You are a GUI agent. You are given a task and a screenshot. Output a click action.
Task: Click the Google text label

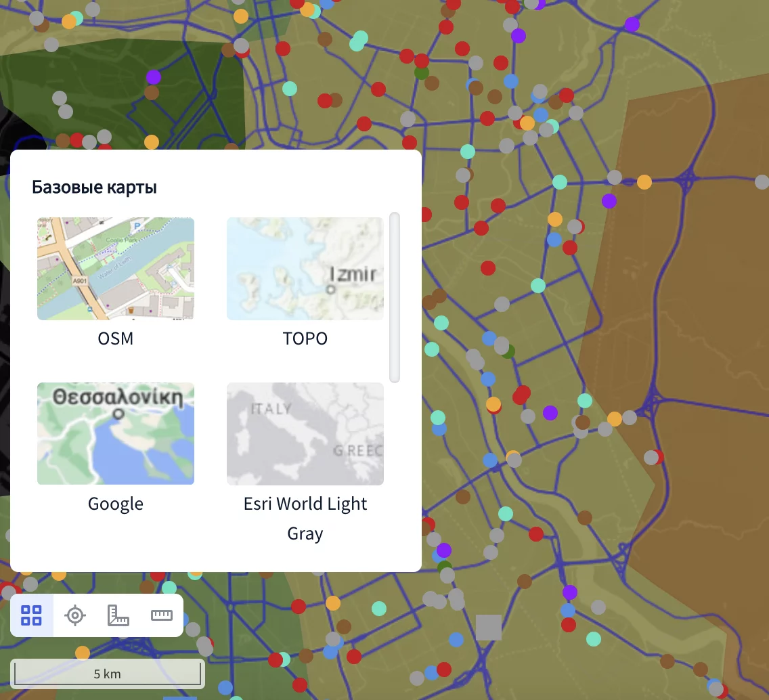pos(116,504)
